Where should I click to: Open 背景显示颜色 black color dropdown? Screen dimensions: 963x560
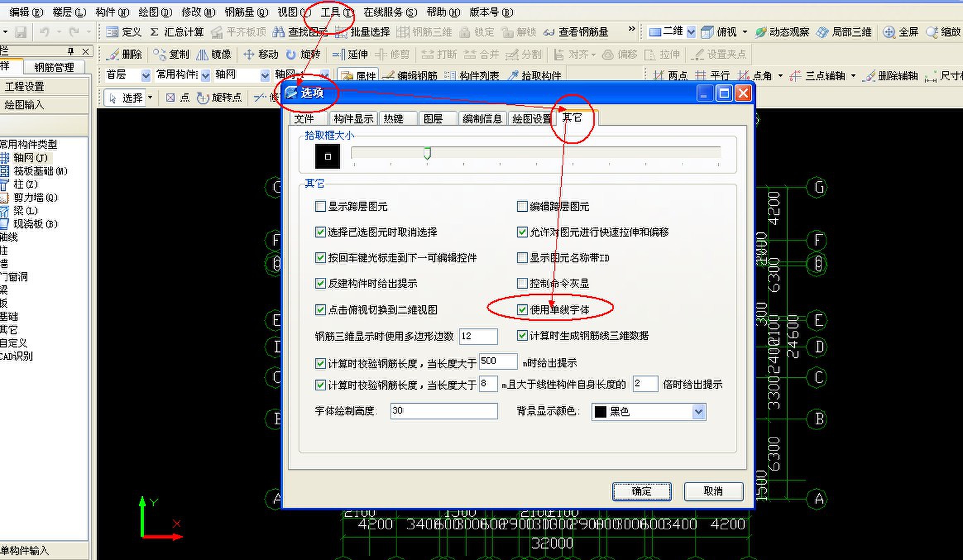pyautogui.click(x=698, y=412)
